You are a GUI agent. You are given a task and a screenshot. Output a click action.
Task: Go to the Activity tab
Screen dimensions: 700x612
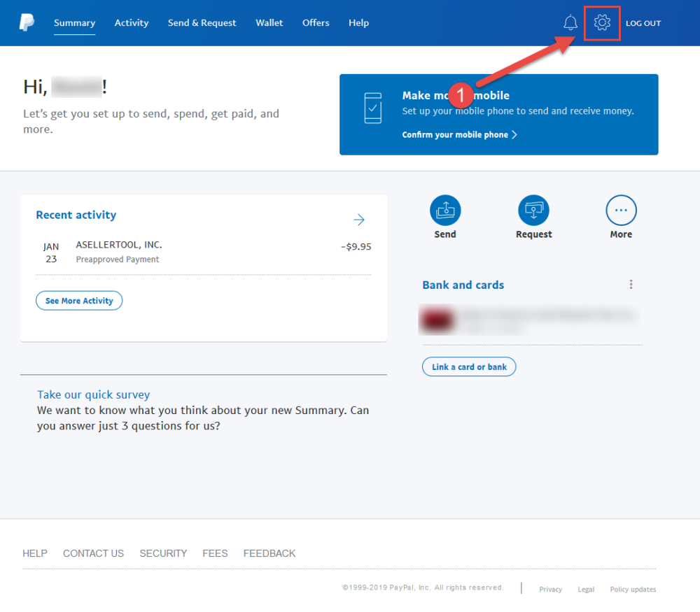pos(132,23)
